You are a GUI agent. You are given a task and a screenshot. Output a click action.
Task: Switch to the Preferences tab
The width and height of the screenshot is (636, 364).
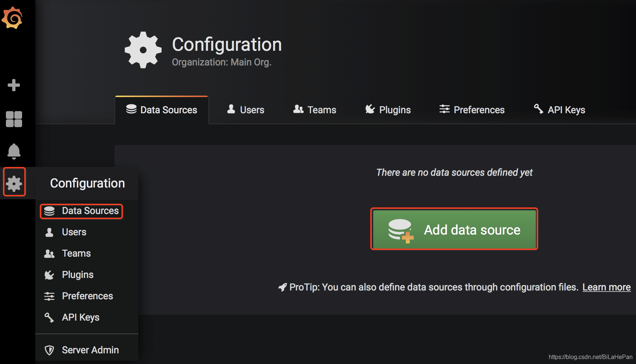coord(471,110)
